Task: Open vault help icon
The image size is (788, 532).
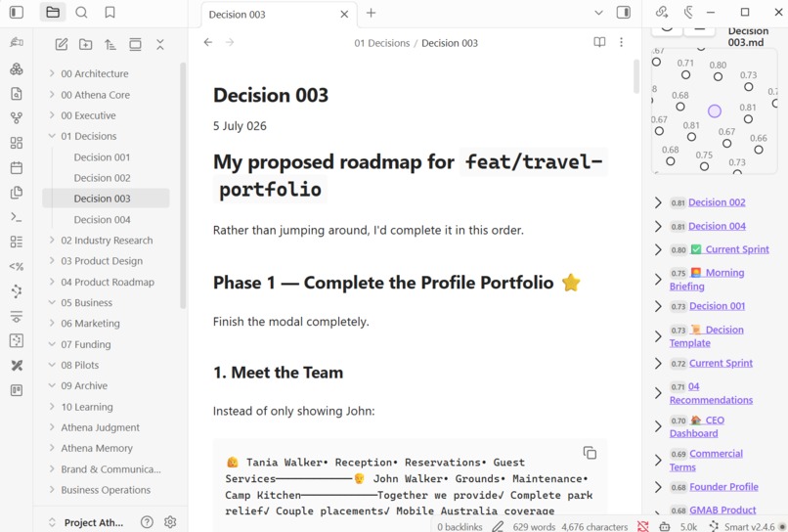Action: [147, 522]
